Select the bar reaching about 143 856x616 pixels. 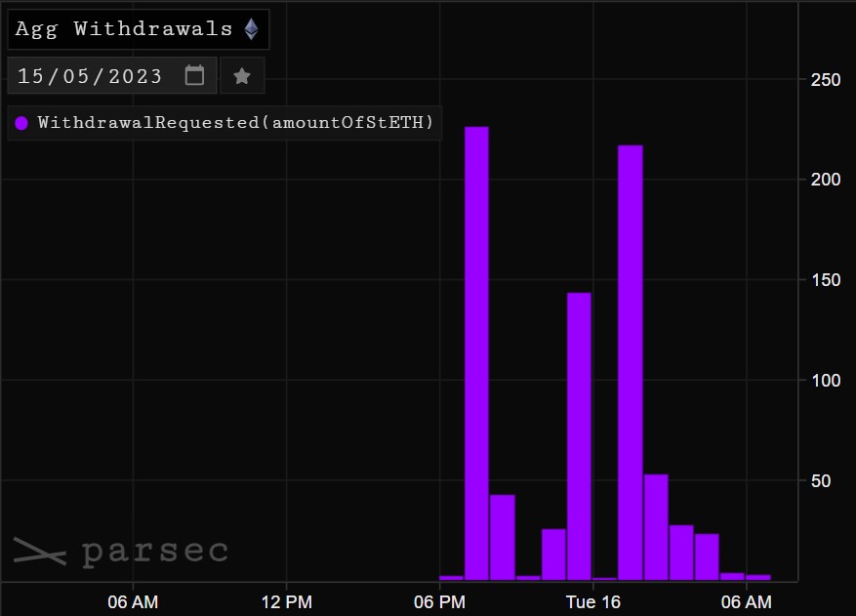579,436
